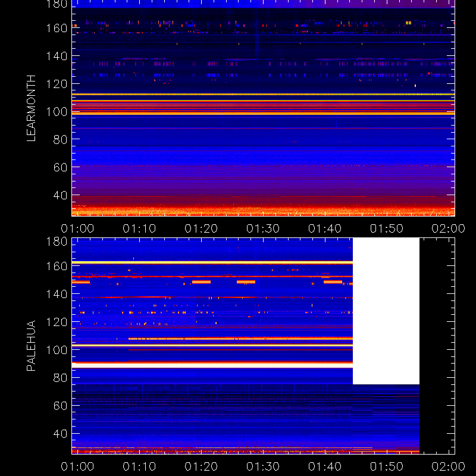Screen dimensions: 476x476
Task: Select the 40 tick label on Palehua plot
Action: pyautogui.click(x=60, y=434)
